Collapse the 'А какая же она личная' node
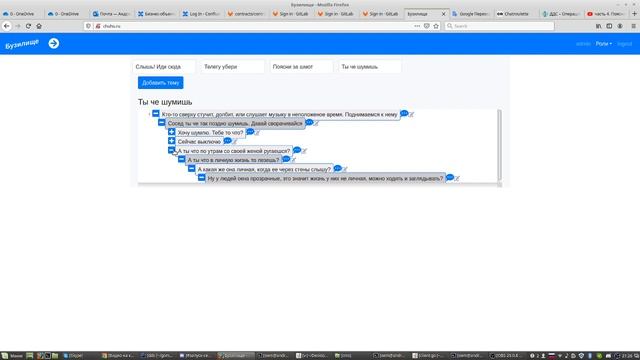 tap(191, 168)
